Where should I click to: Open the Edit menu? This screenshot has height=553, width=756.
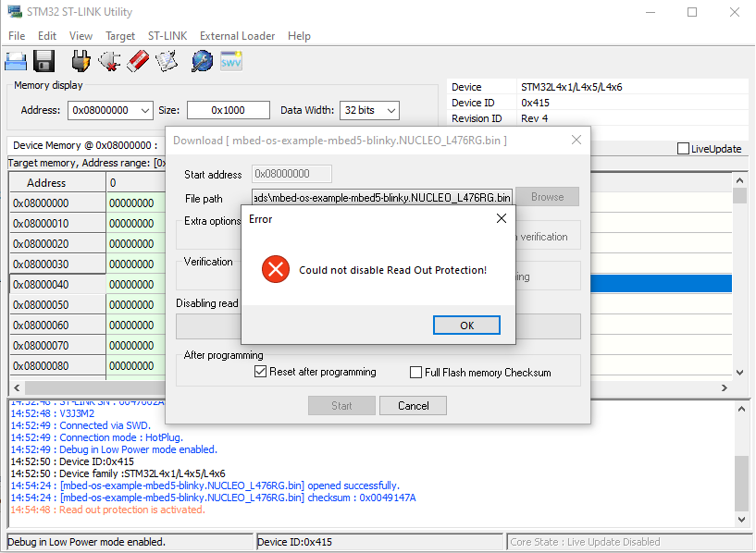47,36
